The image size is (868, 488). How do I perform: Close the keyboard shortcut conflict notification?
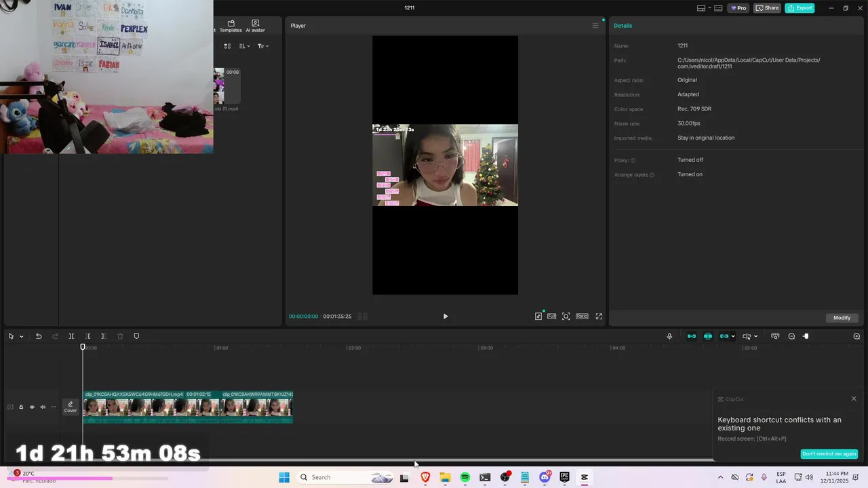[854, 399]
